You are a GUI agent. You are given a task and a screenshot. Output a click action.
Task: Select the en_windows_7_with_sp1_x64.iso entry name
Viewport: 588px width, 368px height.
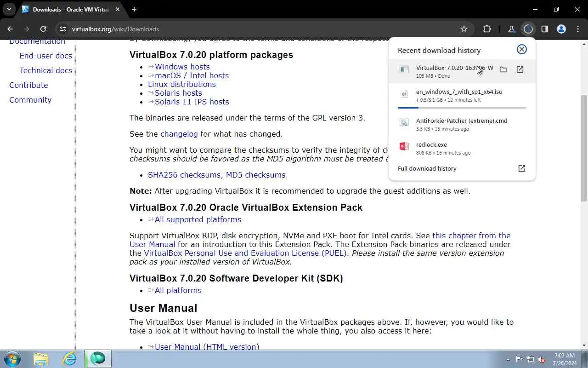[x=459, y=92]
